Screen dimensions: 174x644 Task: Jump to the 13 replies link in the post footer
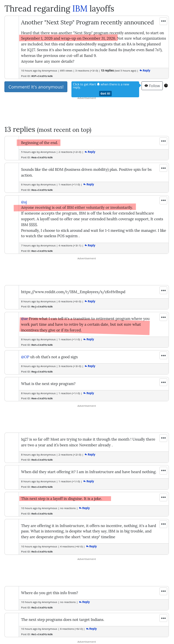pos(107,71)
